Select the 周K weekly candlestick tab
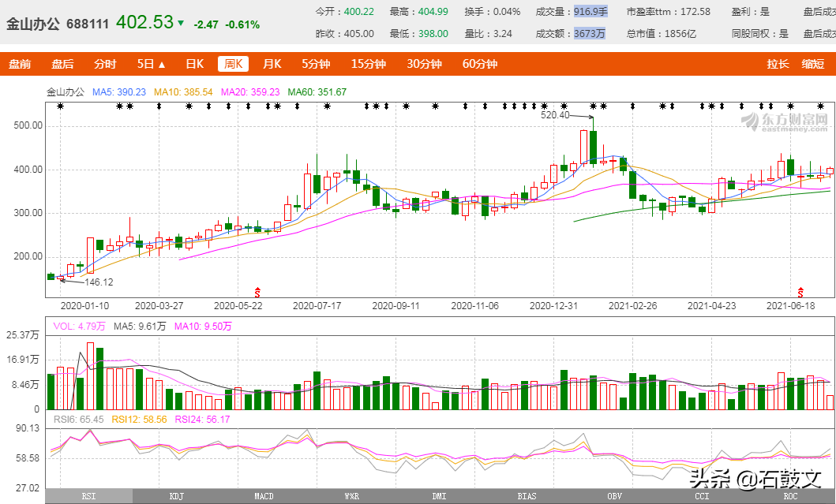Image resolution: width=836 pixels, height=504 pixels. [x=234, y=64]
